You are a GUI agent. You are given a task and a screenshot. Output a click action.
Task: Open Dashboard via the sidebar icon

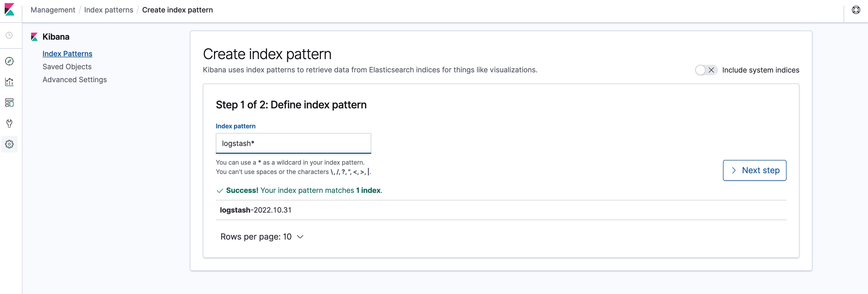9,103
